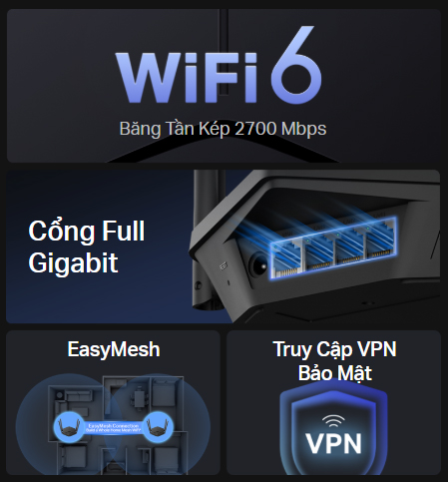The width and height of the screenshot is (448, 482).
Task: Click the right router icon in floor plan
Action: 158,427
